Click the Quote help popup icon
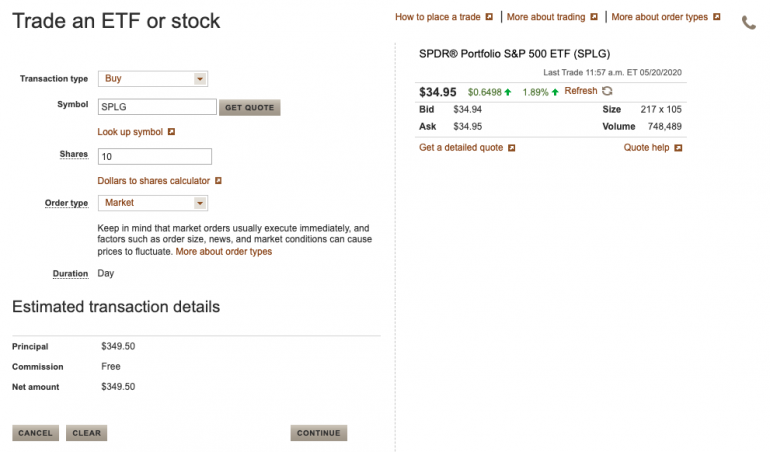Image resolution: width=770 pixels, height=452 pixels. [x=678, y=148]
